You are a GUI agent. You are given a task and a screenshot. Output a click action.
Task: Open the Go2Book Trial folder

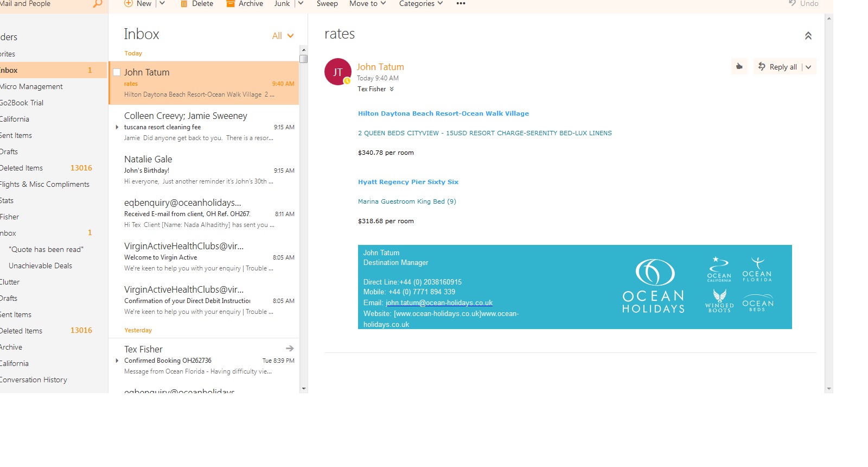22,103
